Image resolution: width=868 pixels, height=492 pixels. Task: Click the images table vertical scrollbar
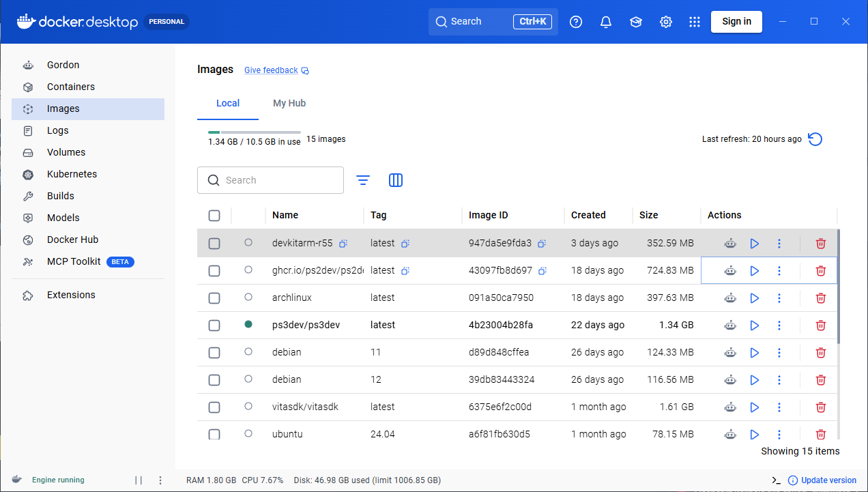[x=838, y=285]
